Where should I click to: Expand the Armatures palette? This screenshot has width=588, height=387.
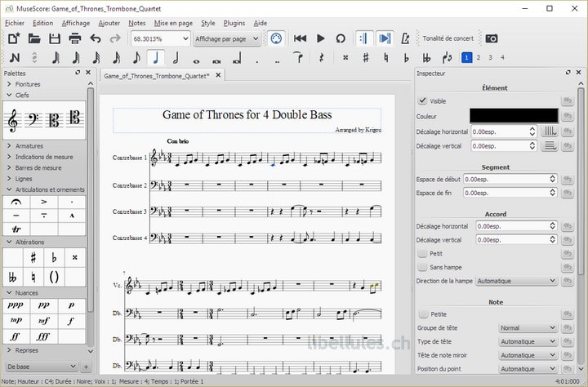coord(9,146)
